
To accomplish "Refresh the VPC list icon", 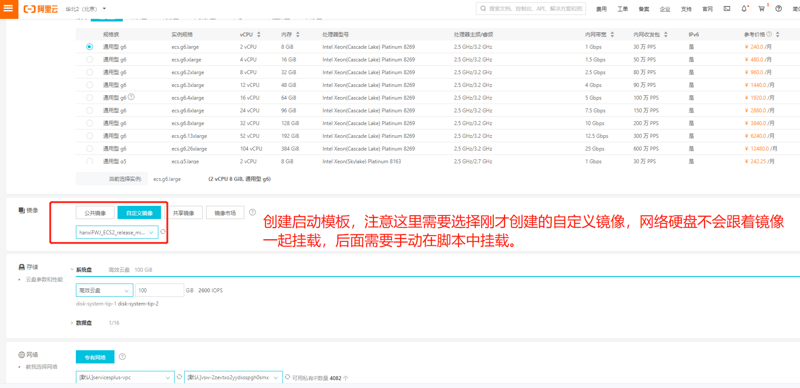I will click(x=179, y=377).
